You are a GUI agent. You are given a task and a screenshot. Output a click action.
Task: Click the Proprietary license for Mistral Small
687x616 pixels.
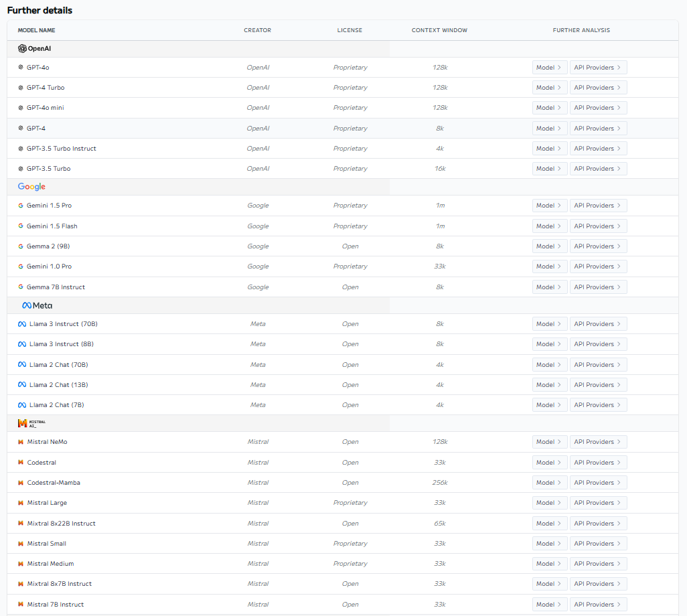click(350, 543)
